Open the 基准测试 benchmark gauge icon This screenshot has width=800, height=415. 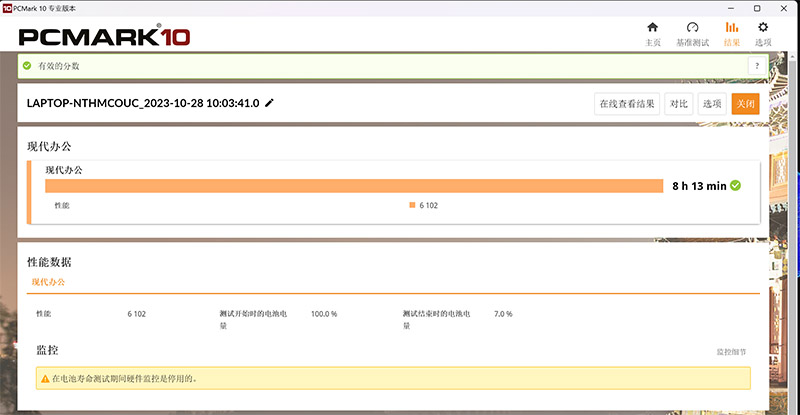point(692,28)
